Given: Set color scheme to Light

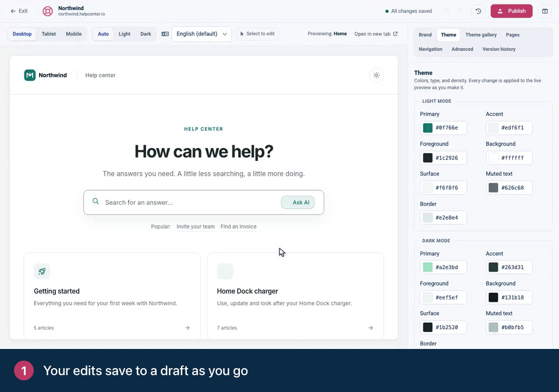Looking at the screenshot, I should (125, 34).
